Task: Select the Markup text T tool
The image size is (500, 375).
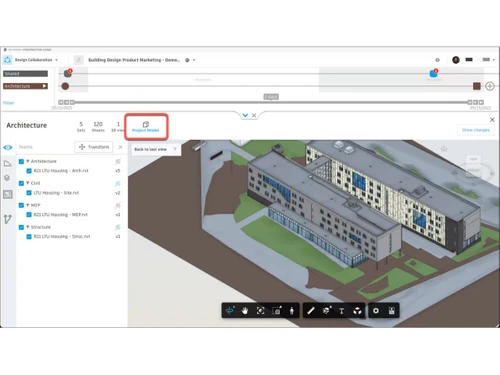Action: 341,311
